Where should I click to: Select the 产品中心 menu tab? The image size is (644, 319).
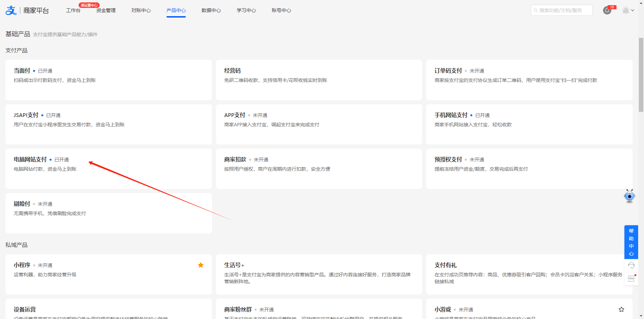pyautogui.click(x=176, y=10)
